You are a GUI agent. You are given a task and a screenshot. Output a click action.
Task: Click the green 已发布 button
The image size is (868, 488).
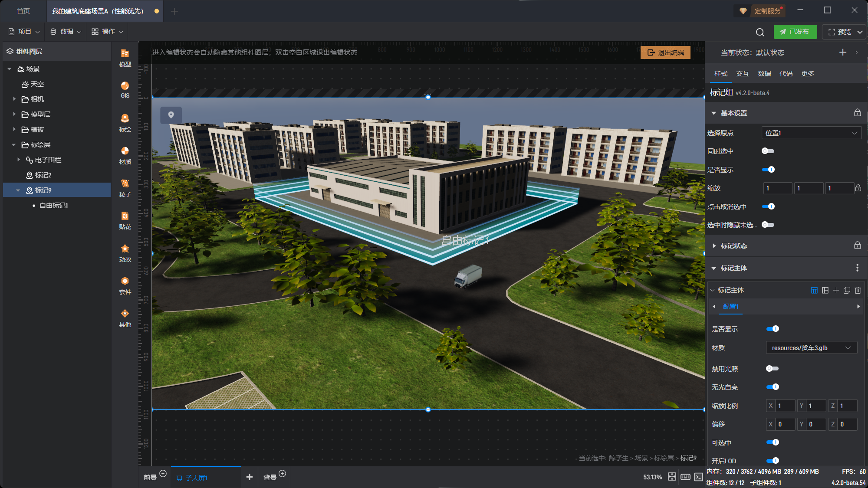[x=795, y=32]
